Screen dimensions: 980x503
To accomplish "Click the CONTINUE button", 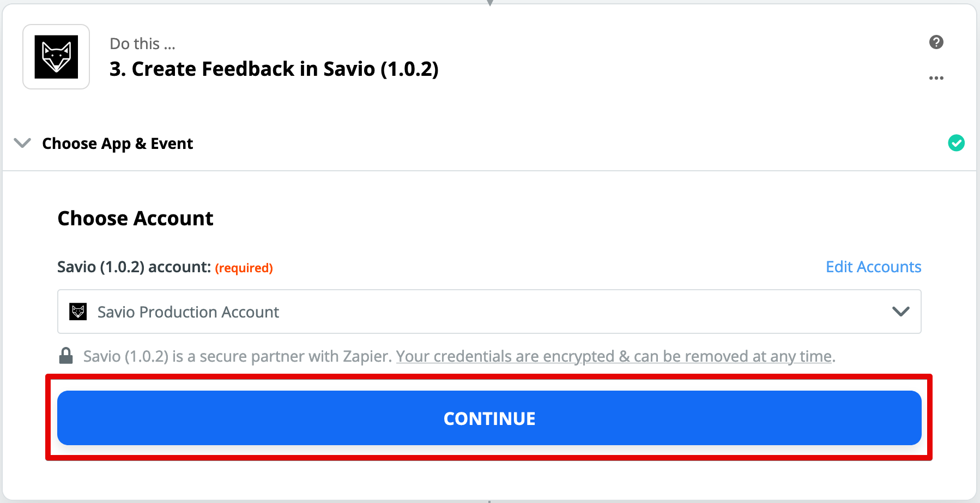I will [489, 418].
